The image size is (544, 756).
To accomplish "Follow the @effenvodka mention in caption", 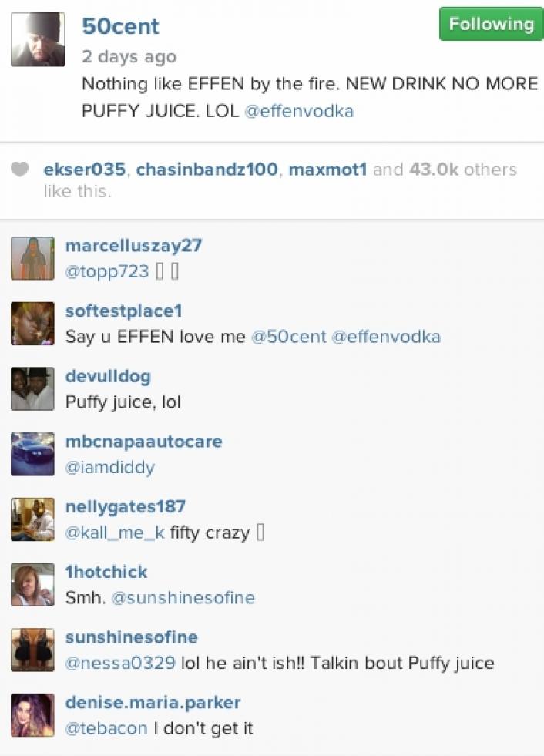I will pyautogui.click(x=299, y=111).
